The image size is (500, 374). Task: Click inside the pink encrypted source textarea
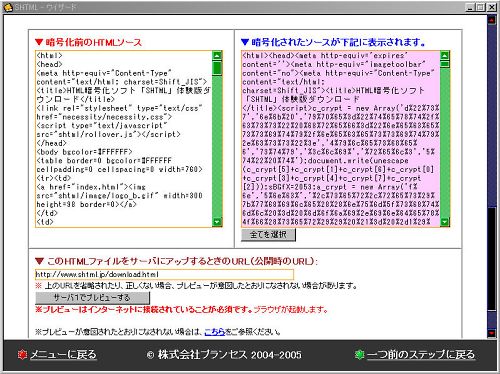pos(341,139)
